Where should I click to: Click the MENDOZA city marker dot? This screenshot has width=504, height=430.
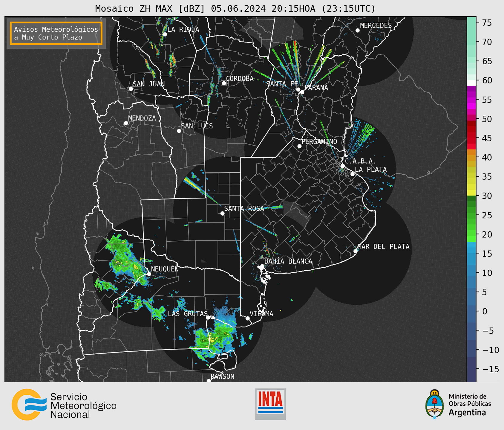click(x=126, y=123)
